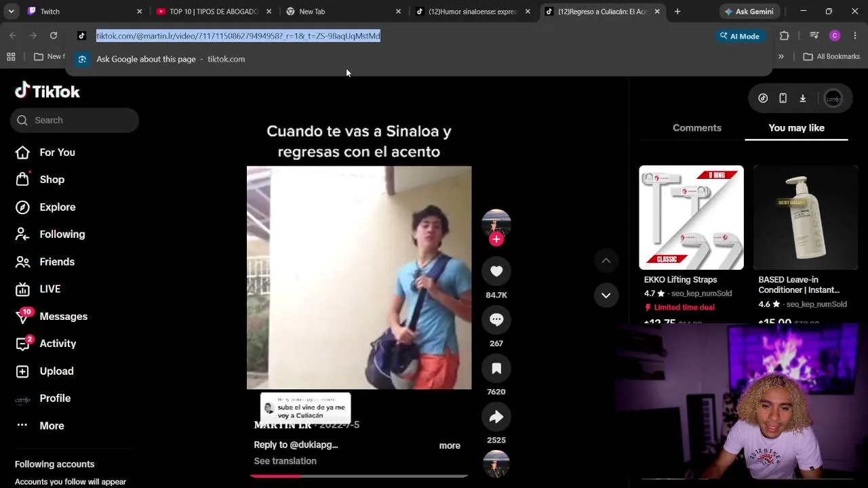Close the Twitch browser tab
The image size is (868, 488).
[140, 12]
